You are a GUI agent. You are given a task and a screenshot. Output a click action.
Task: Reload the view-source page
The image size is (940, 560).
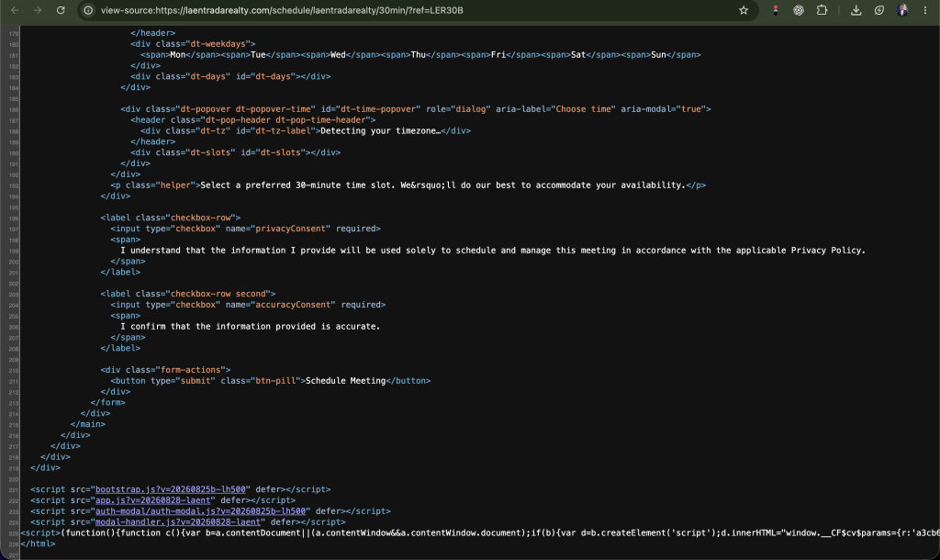click(61, 10)
